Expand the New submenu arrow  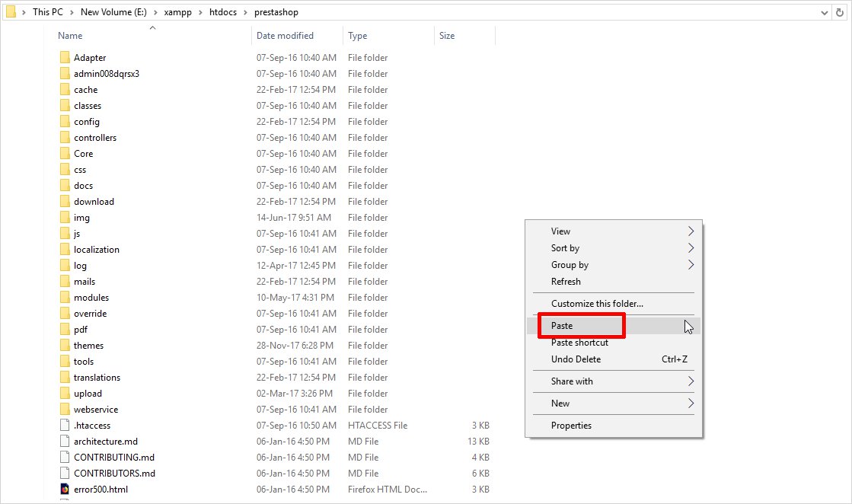click(691, 404)
